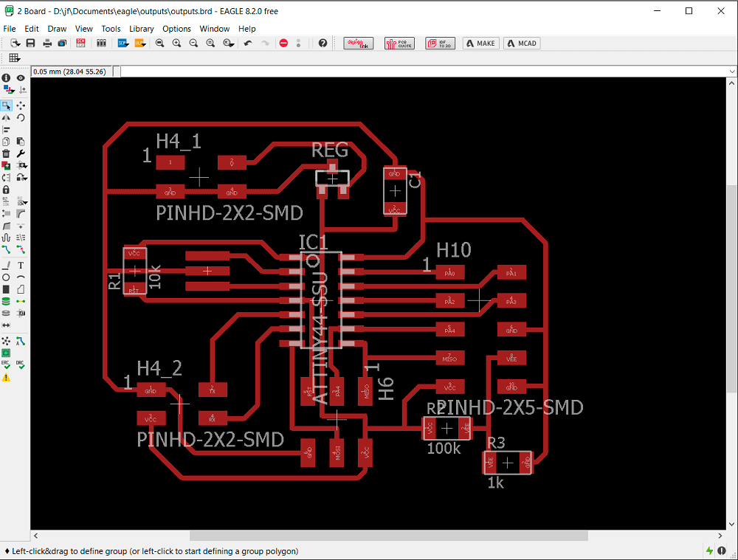738x560 pixels.
Task: Open the SCR script dropdown
Action: click(123, 44)
